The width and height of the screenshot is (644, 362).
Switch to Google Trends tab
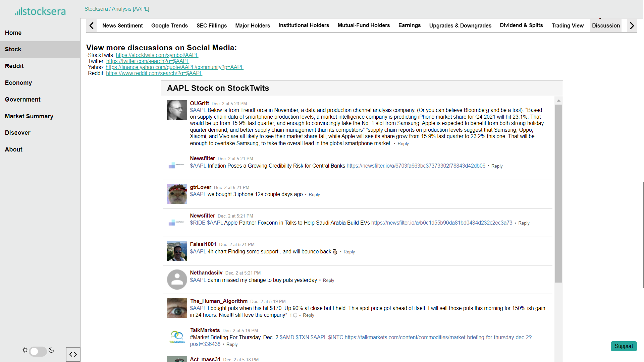pyautogui.click(x=169, y=26)
